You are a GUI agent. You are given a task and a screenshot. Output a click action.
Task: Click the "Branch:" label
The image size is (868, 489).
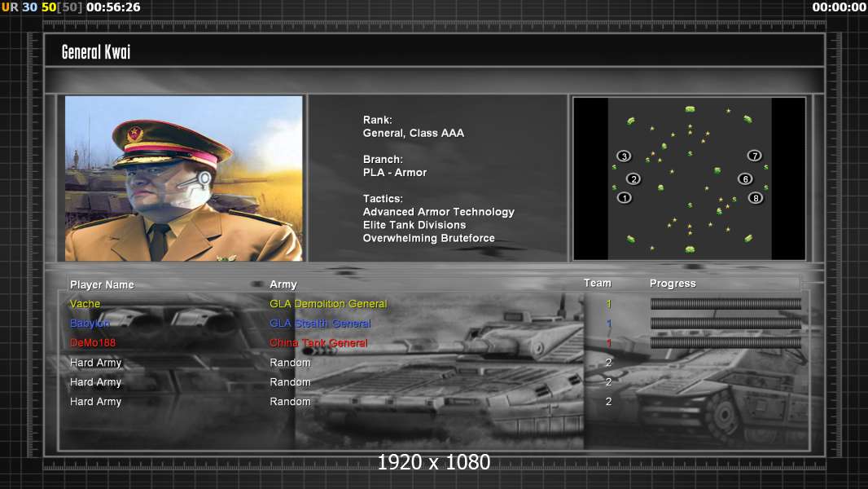click(x=383, y=159)
